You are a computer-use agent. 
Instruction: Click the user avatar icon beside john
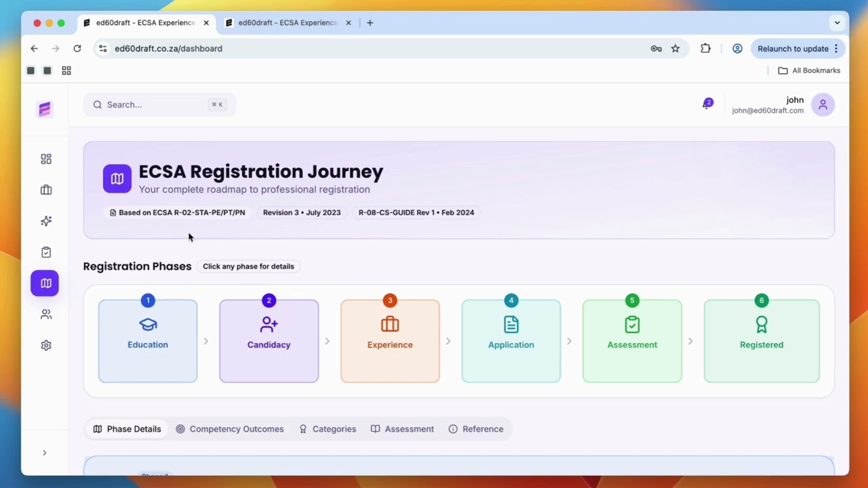[x=823, y=104]
